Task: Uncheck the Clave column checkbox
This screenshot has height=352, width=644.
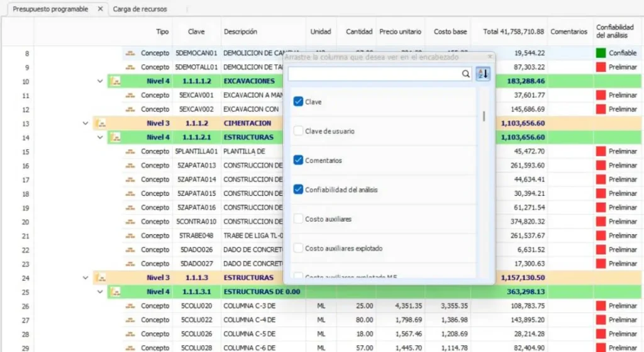Action: click(298, 101)
